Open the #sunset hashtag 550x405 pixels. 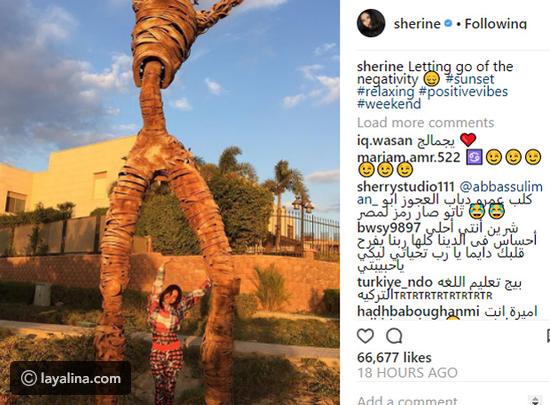click(470, 79)
